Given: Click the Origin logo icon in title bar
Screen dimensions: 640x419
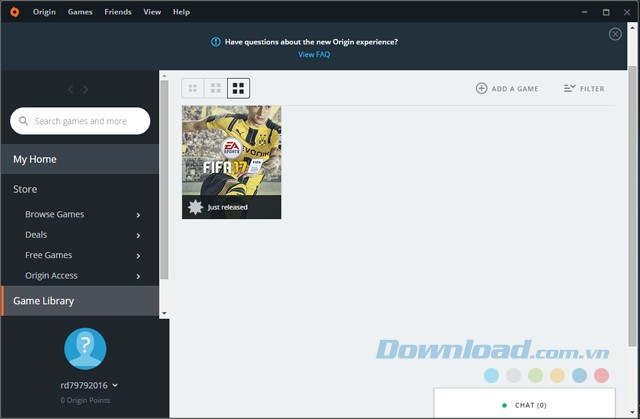Looking at the screenshot, I should coord(12,12).
